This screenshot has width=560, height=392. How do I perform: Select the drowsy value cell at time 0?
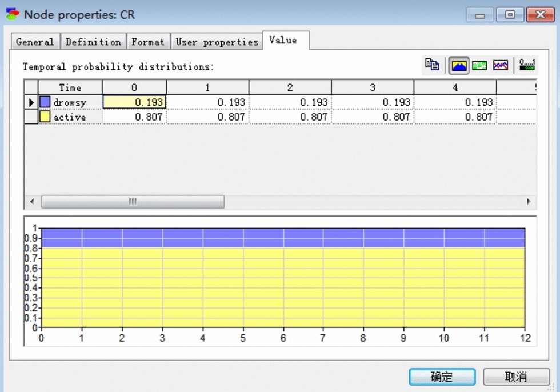click(134, 102)
